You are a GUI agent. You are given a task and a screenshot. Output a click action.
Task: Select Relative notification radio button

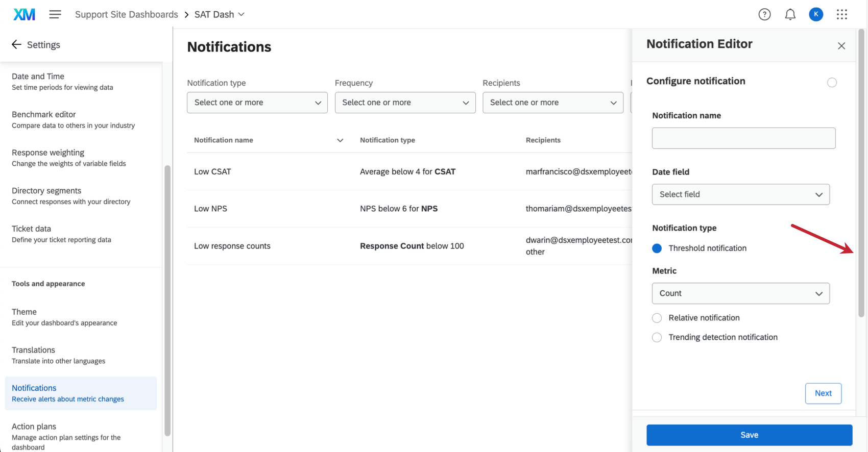657,318
